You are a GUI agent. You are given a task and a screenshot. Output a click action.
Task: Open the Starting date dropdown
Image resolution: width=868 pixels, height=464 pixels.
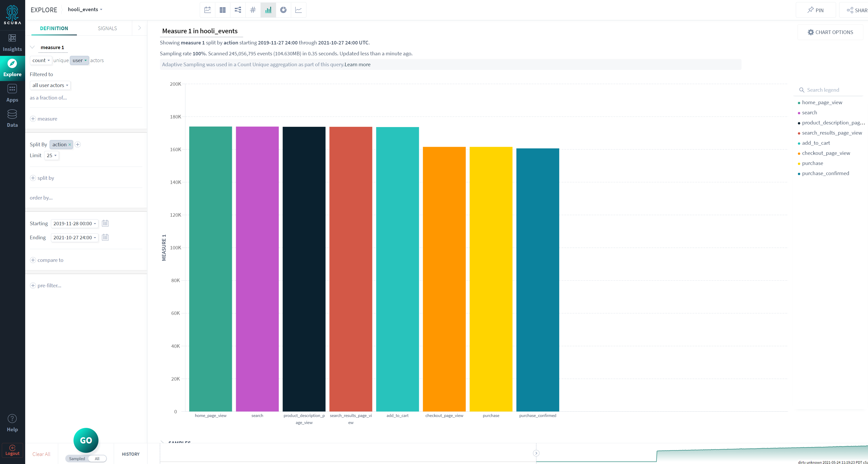[75, 223]
